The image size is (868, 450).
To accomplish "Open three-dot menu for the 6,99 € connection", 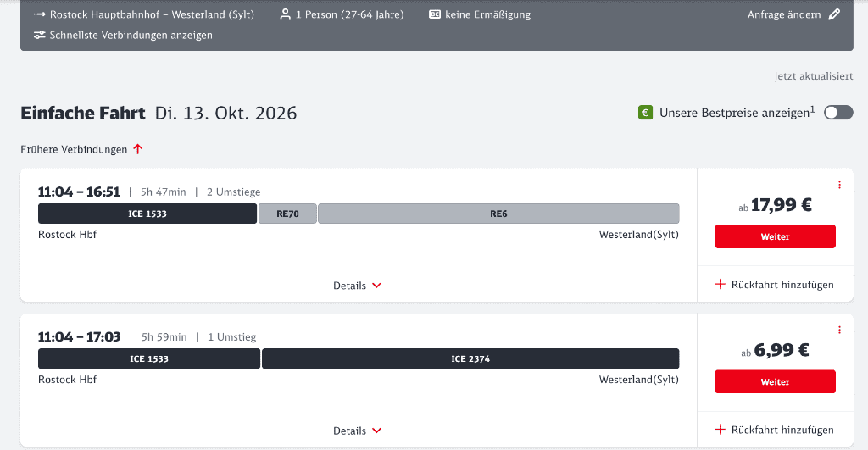I will [x=839, y=330].
